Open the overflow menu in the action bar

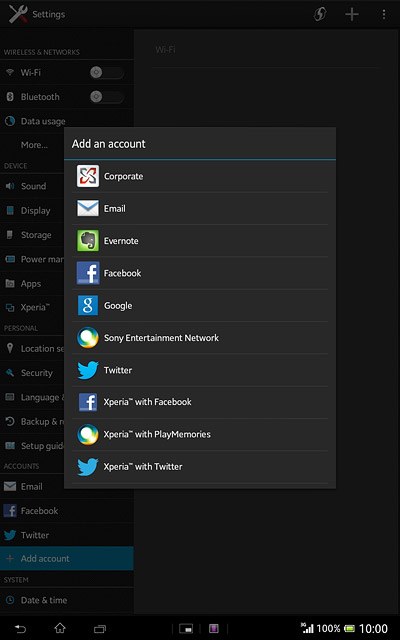click(384, 14)
